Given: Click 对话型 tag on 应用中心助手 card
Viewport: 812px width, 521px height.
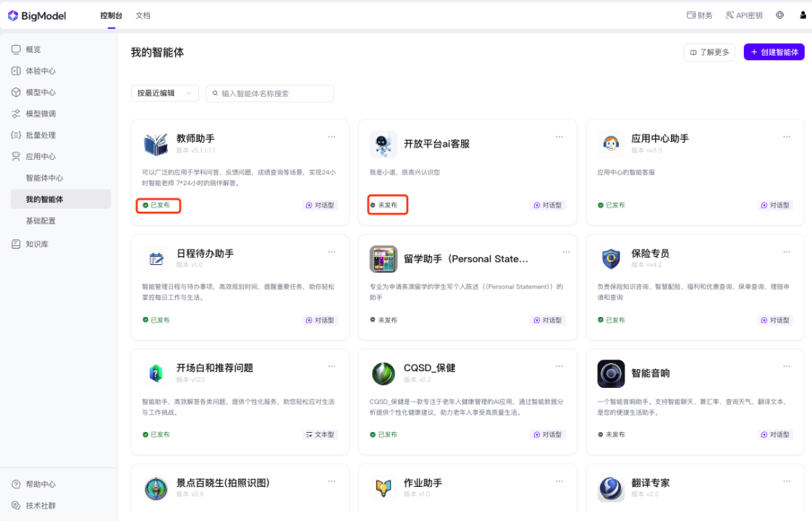Looking at the screenshot, I should coord(775,205).
